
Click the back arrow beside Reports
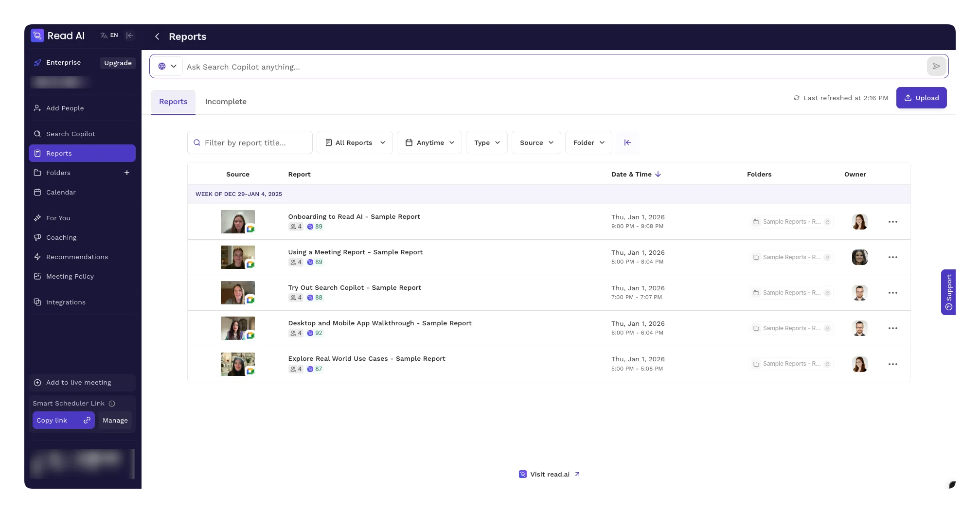click(157, 36)
